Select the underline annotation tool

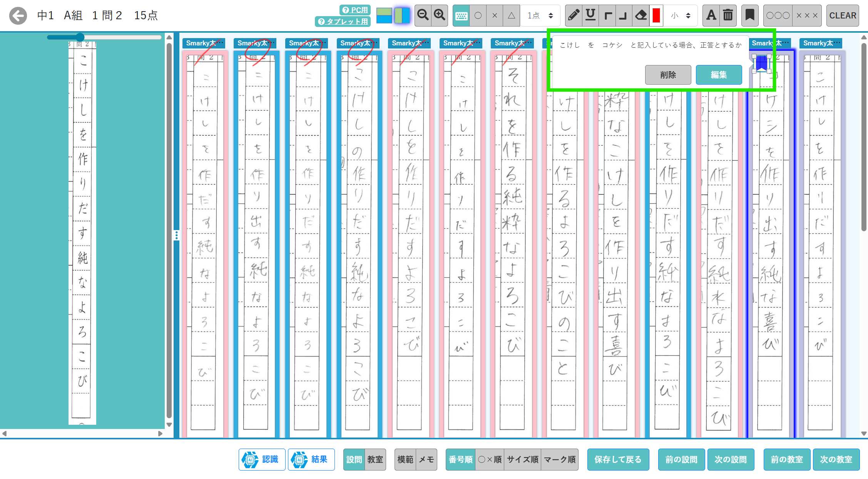pos(590,15)
